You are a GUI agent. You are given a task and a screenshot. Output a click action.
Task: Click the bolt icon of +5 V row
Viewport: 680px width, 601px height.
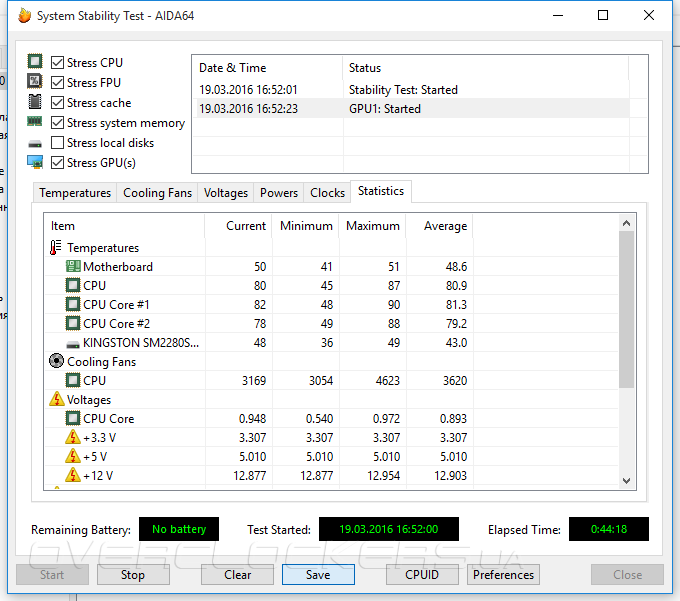(x=73, y=456)
